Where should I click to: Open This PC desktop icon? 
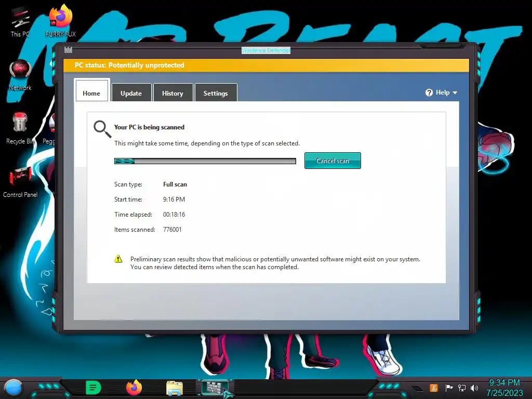tap(20, 22)
